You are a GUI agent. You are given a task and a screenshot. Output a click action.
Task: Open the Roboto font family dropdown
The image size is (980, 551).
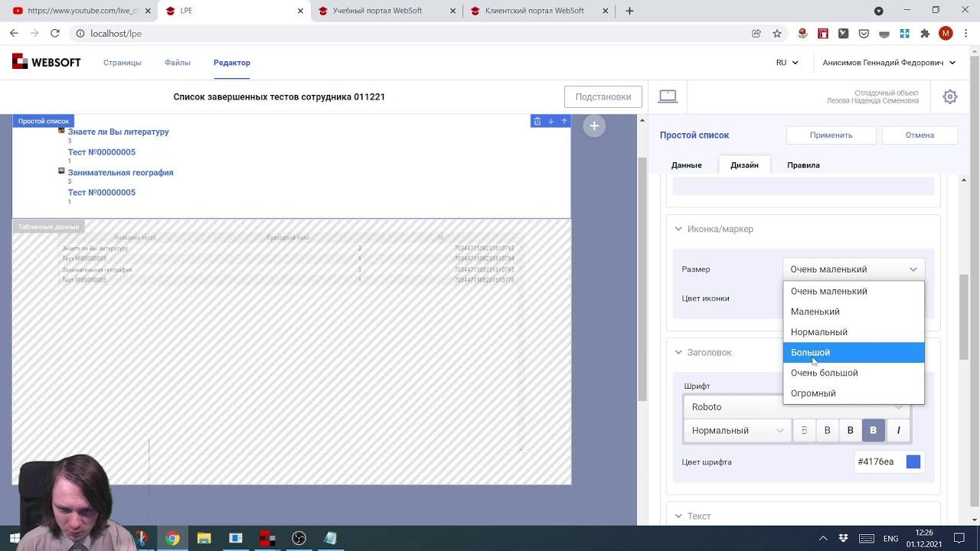coord(796,407)
